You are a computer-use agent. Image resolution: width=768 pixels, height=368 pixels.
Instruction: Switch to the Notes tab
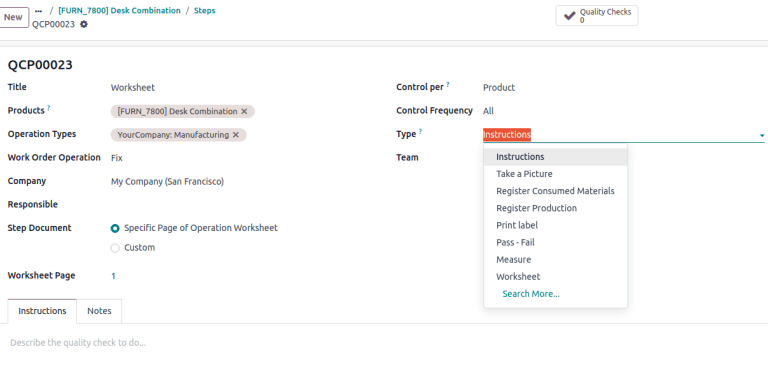pyautogui.click(x=99, y=311)
